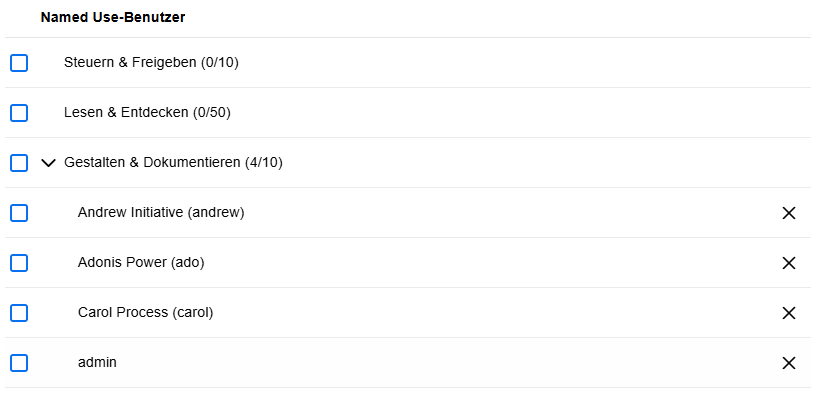Screen dimensions: 819x398
Task: Remove admin user with the X icon
Action: [x=788, y=362]
